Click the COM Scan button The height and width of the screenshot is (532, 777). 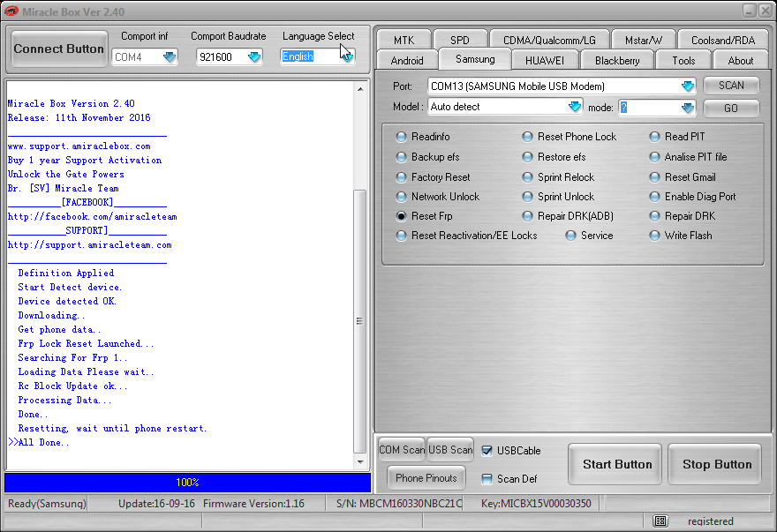[x=402, y=449]
